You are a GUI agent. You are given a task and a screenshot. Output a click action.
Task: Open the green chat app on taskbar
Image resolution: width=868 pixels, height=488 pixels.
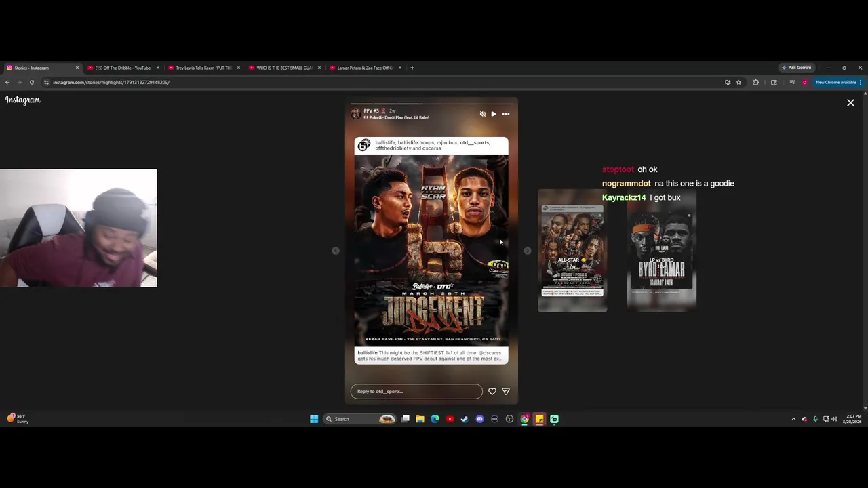(554, 419)
